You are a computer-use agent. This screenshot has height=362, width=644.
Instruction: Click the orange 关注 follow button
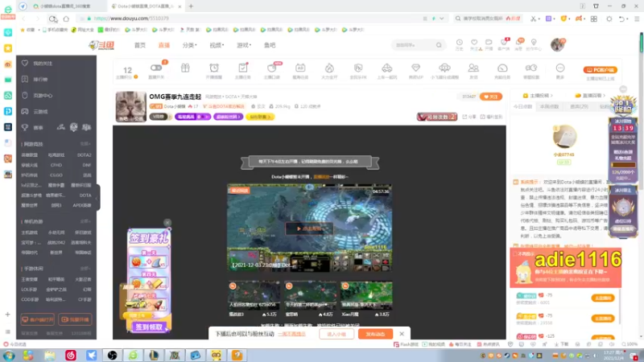(x=491, y=97)
